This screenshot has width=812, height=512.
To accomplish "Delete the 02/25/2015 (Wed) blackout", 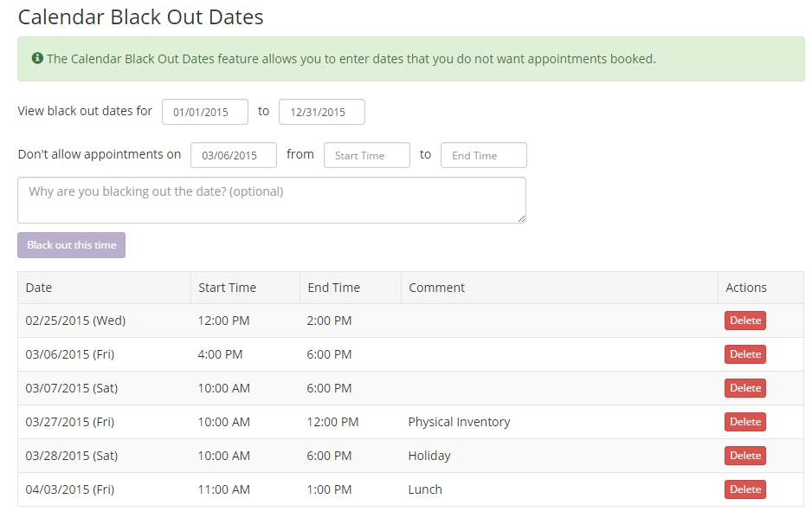I will [x=745, y=321].
